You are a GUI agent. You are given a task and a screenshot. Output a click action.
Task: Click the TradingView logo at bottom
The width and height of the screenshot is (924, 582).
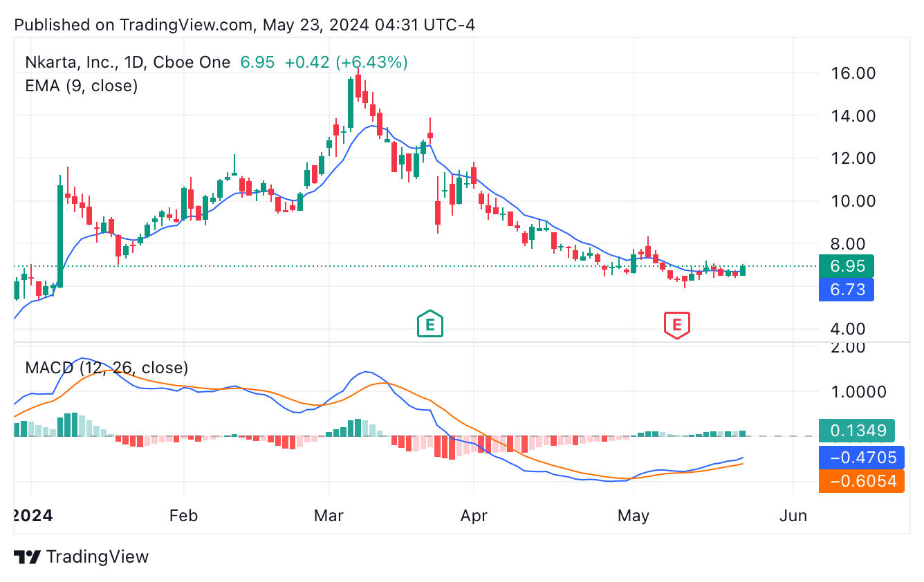pos(82,556)
